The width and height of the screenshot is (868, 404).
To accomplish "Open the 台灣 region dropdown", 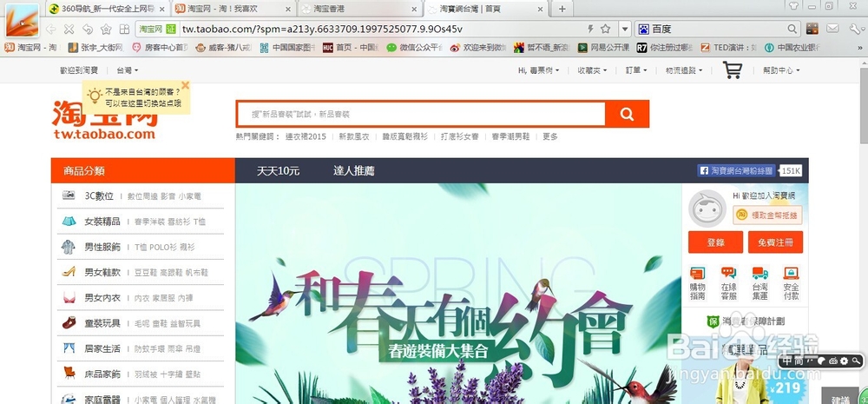I will coord(128,70).
